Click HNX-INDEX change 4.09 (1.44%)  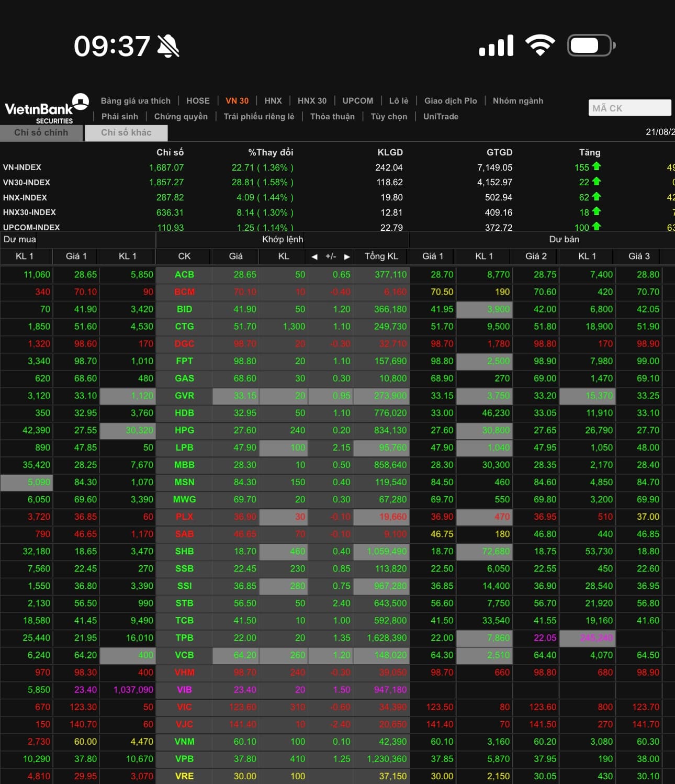point(265,197)
